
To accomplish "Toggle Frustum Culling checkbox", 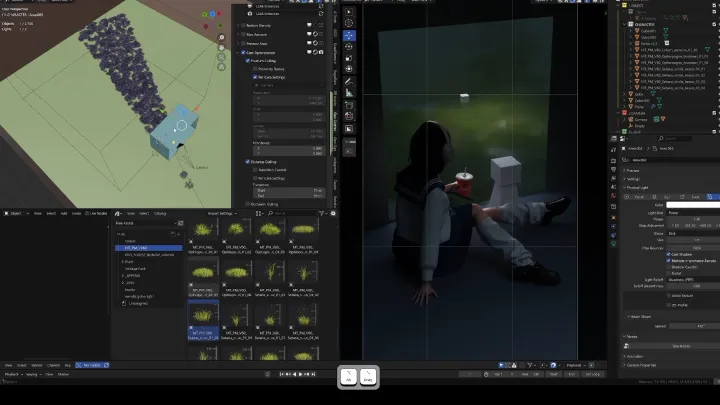I will 248,61.
